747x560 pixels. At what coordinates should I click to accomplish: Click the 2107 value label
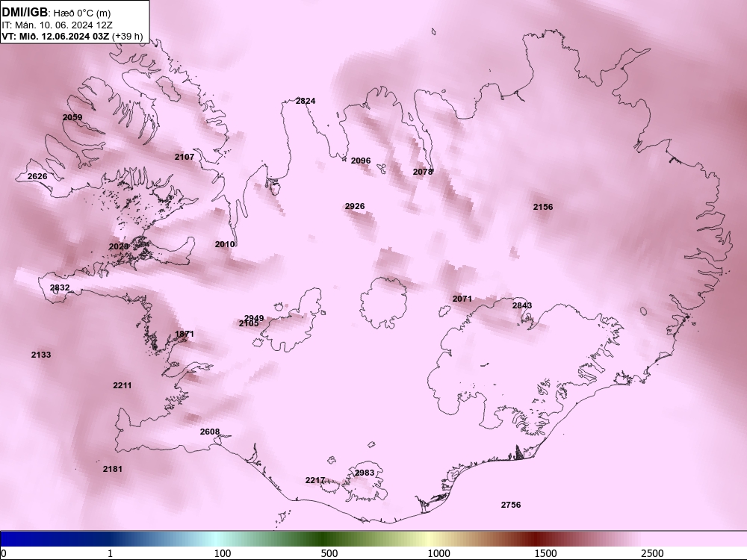coord(185,157)
